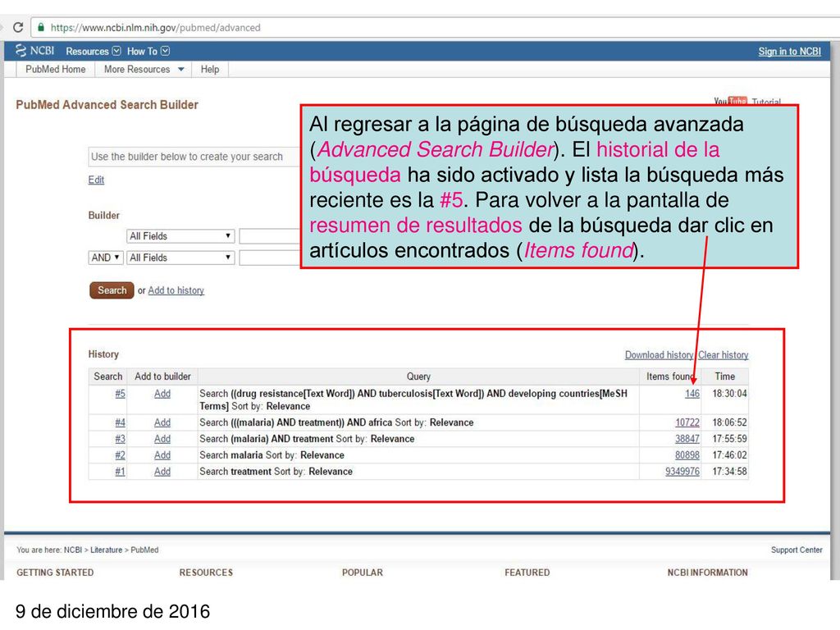Click the 'Items found' column header

[x=670, y=377]
